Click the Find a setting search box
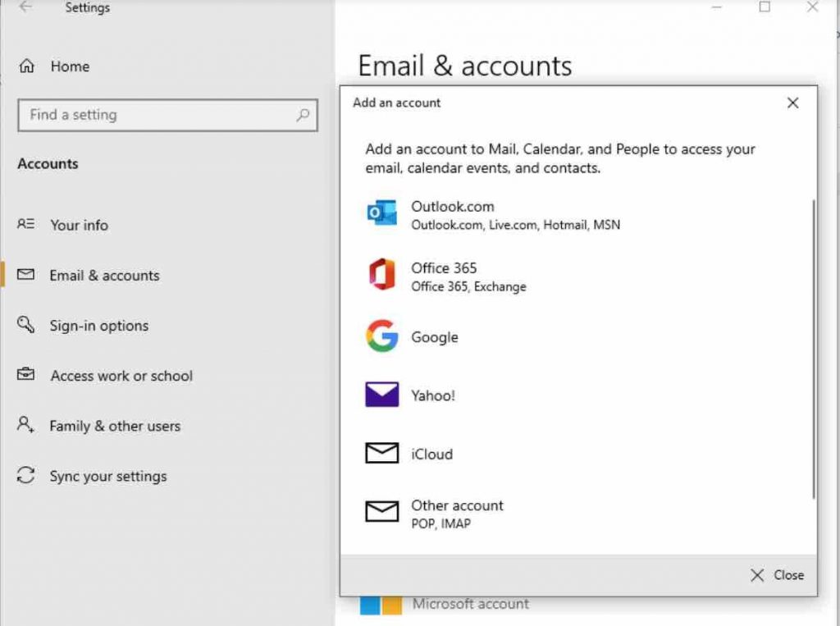The width and height of the screenshot is (840, 626). 148,115
